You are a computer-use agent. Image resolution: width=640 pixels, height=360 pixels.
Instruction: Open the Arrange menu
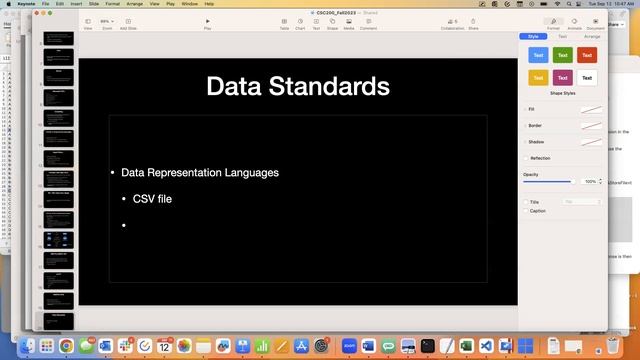coord(135,4)
